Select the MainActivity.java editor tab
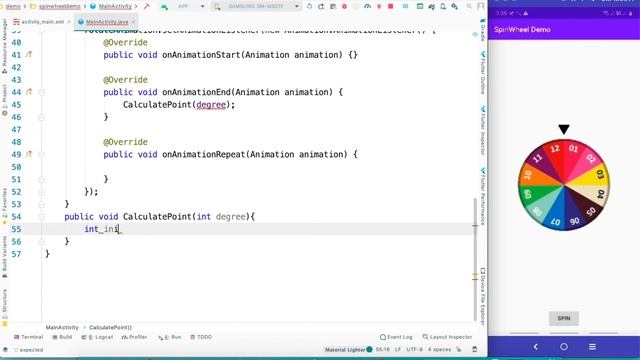This screenshot has width=640, height=360. tap(106, 22)
